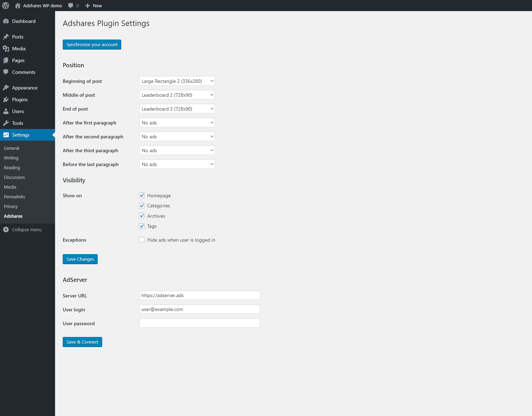Open the Users menu item
532x416 pixels.
27,111
